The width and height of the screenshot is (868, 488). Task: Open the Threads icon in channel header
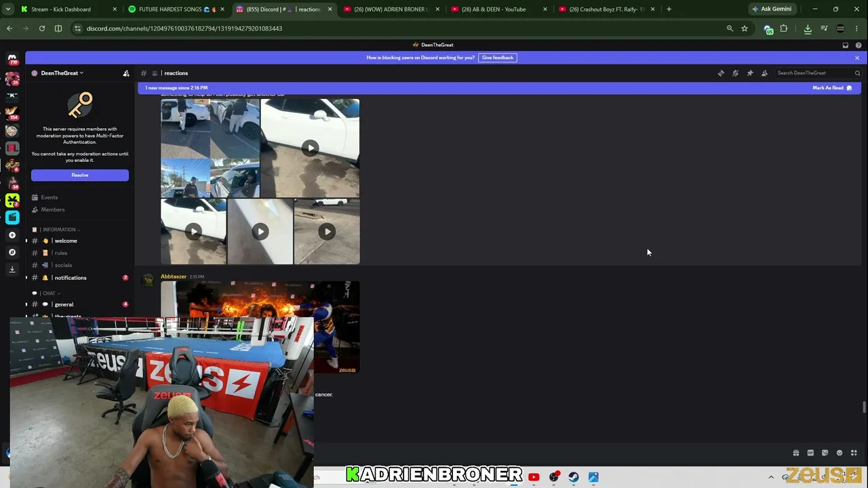pyautogui.click(x=721, y=73)
